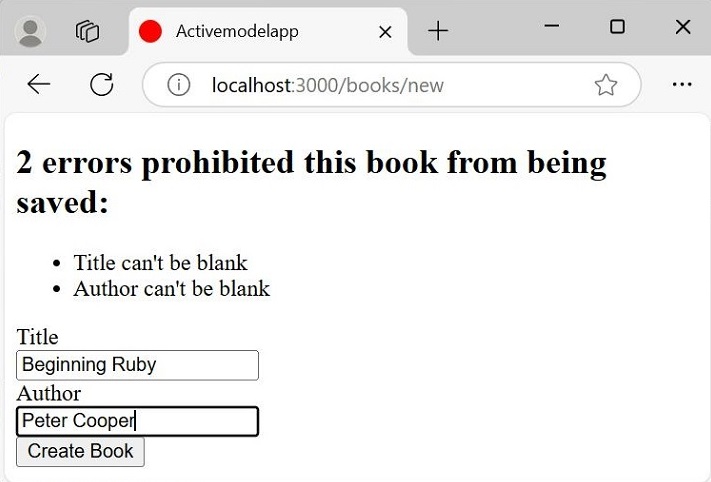Focus the Author field containing Peter Cooper
This screenshot has width=711, height=482.
[x=137, y=421]
